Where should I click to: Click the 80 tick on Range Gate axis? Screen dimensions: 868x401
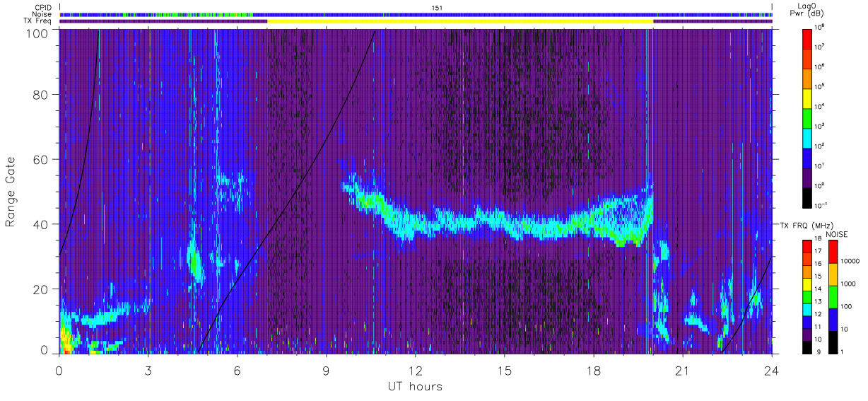[x=41, y=95]
